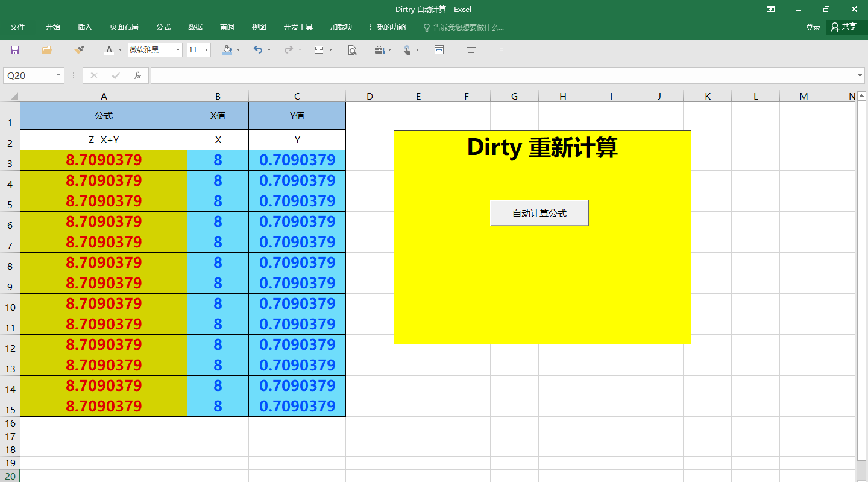Select the Format Painter brush icon

point(79,50)
